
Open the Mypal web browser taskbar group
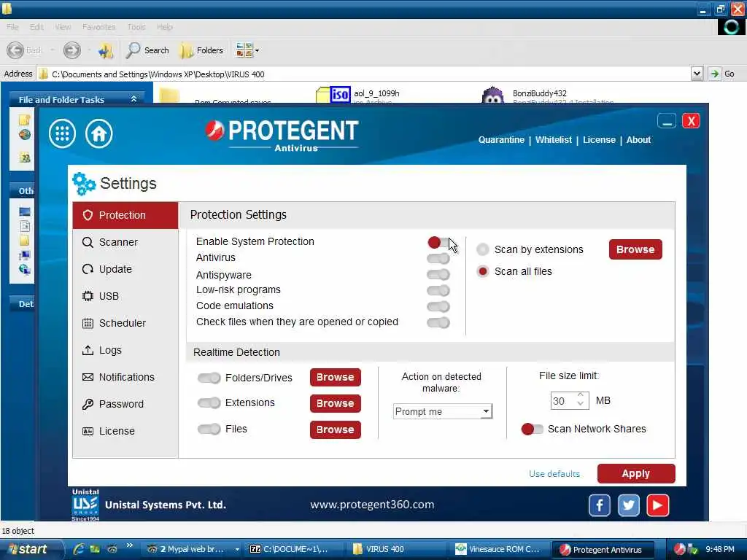(193, 549)
